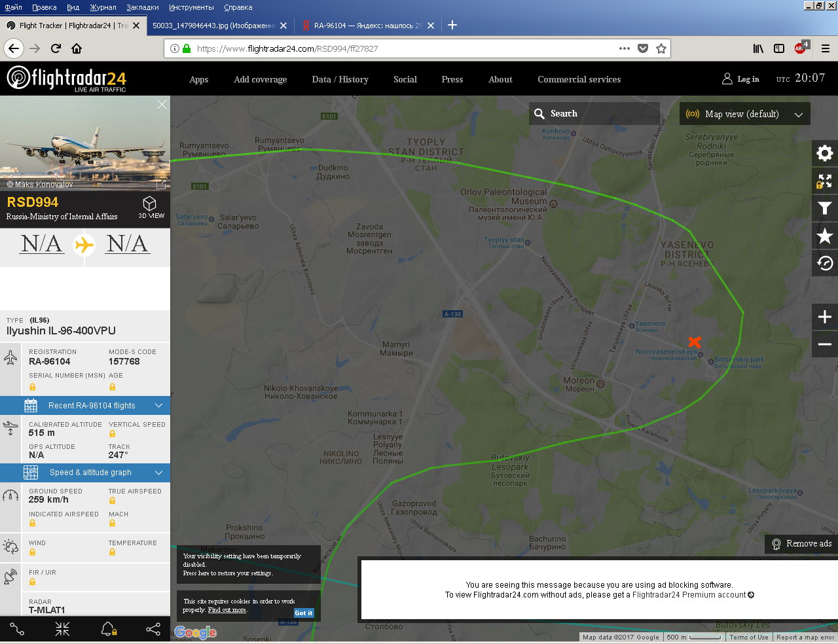Screen dimensions: 838x644
Task: Toggle fullscreen map expand icon
Action: (x=825, y=181)
